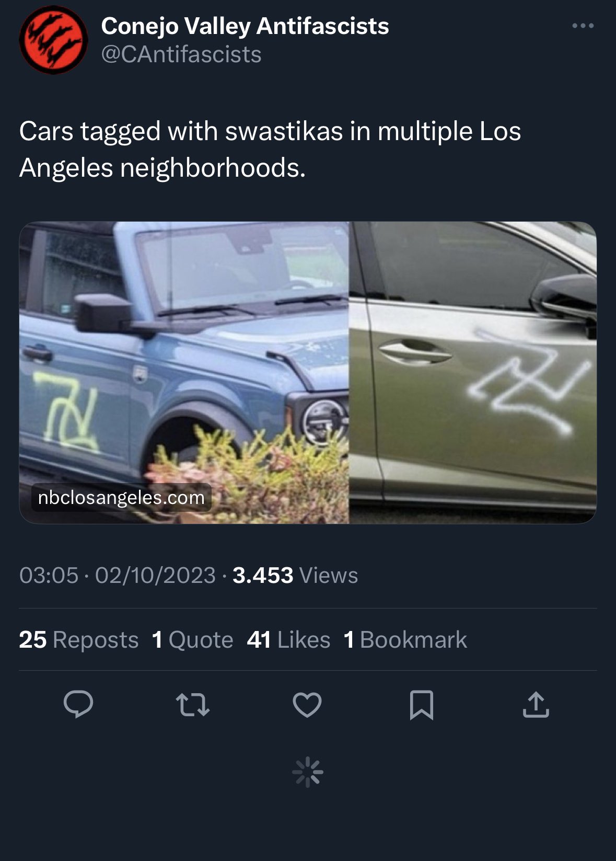616x861 pixels.
Task: Tap the 3.453 Views count
Action: point(295,575)
